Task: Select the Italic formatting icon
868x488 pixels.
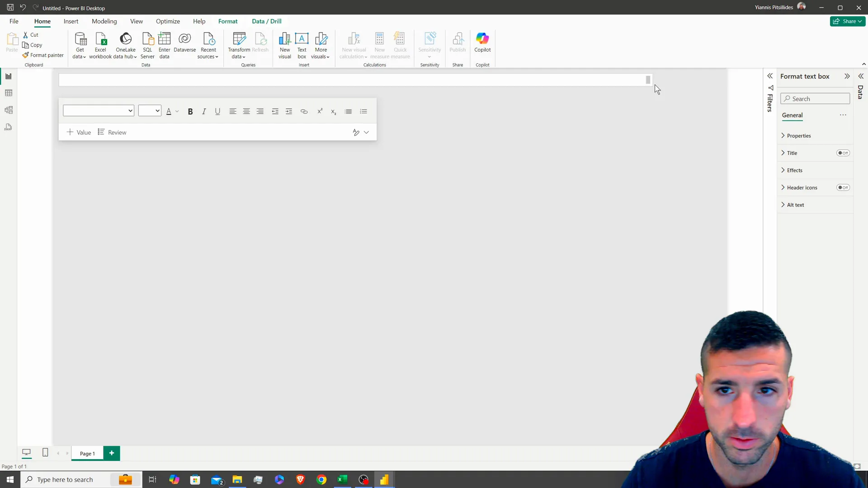Action: (x=204, y=111)
